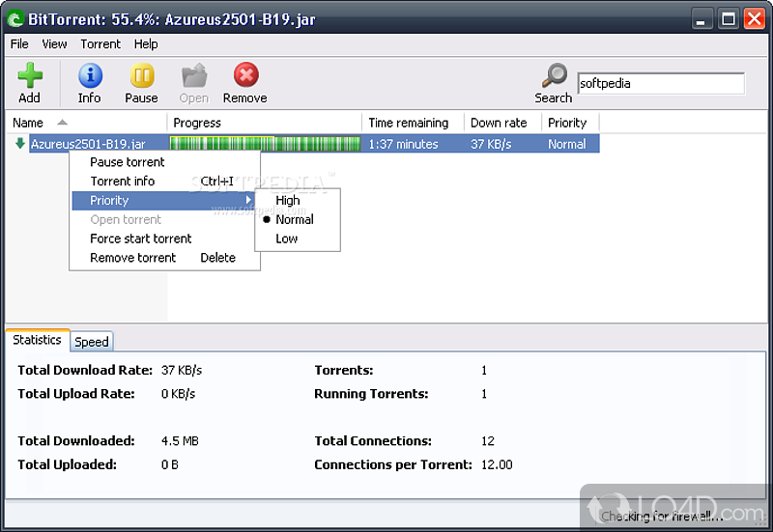Click the green torrent progress bar
Screen dimensions: 773x532
(x=265, y=144)
